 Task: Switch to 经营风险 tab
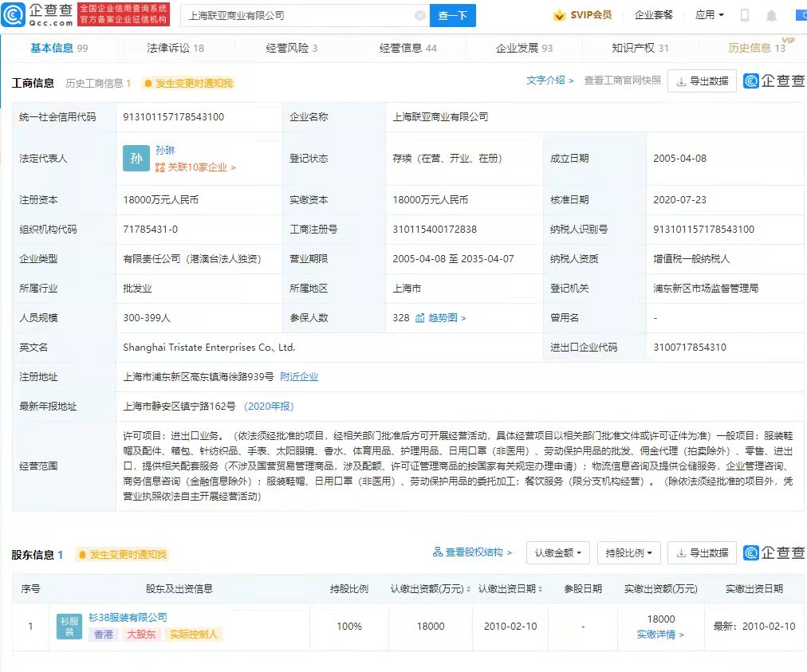[x=291, y=48]
